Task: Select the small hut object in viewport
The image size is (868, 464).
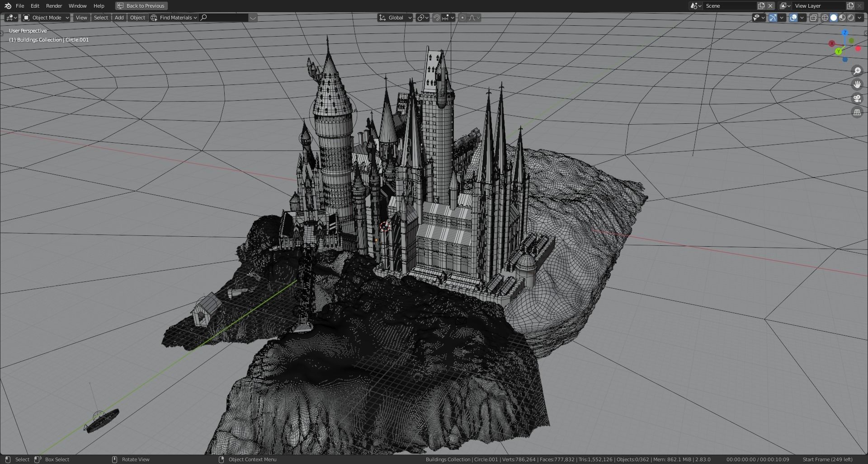Action: [x=206, y=310]
